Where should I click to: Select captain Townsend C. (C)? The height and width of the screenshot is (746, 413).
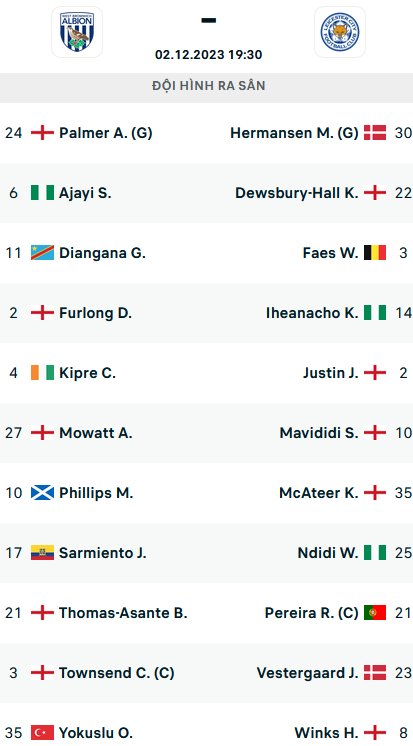pos(117,672)
